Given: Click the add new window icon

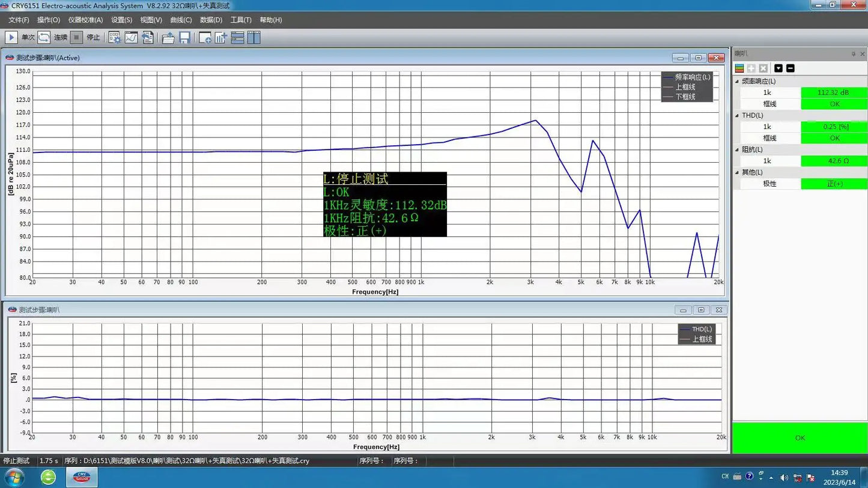Looking at the screenshot, I should click(x=205, y=37).
